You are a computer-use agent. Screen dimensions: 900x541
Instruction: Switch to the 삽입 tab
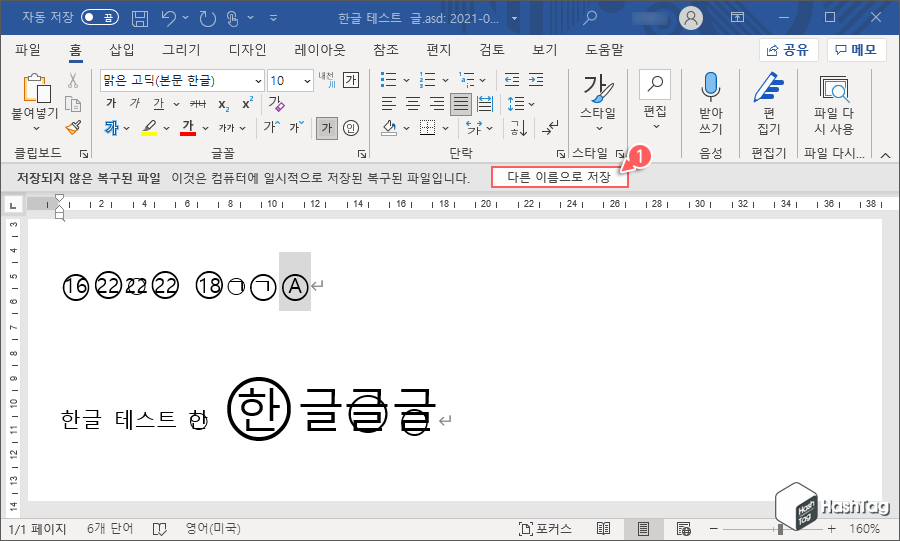pyautogui.click(x=122, y=50)
